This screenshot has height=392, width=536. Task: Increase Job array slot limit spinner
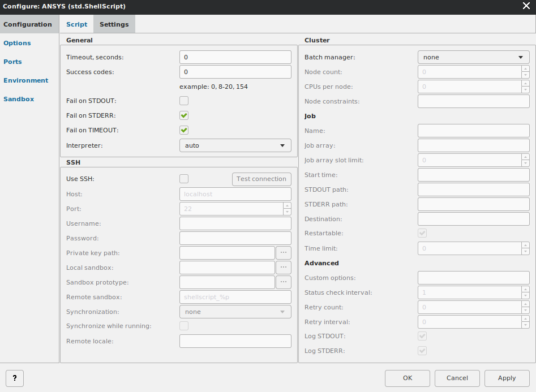(525, 157)
